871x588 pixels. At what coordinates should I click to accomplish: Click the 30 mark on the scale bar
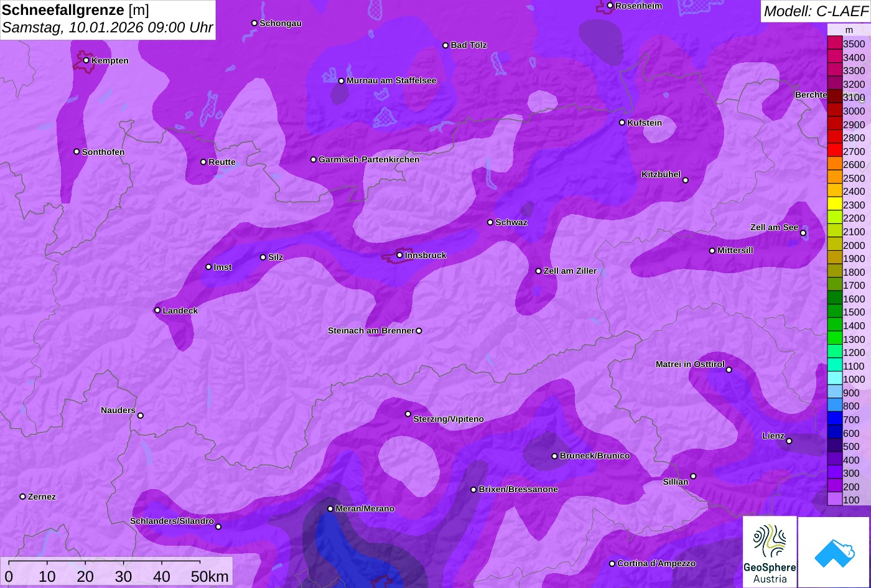pos(123,577)
